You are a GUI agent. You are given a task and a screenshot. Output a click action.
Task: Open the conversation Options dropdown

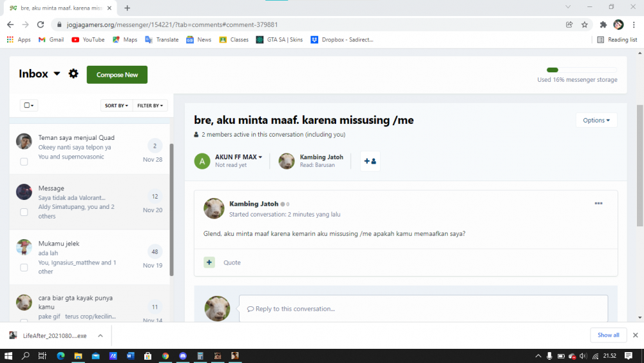596,120
